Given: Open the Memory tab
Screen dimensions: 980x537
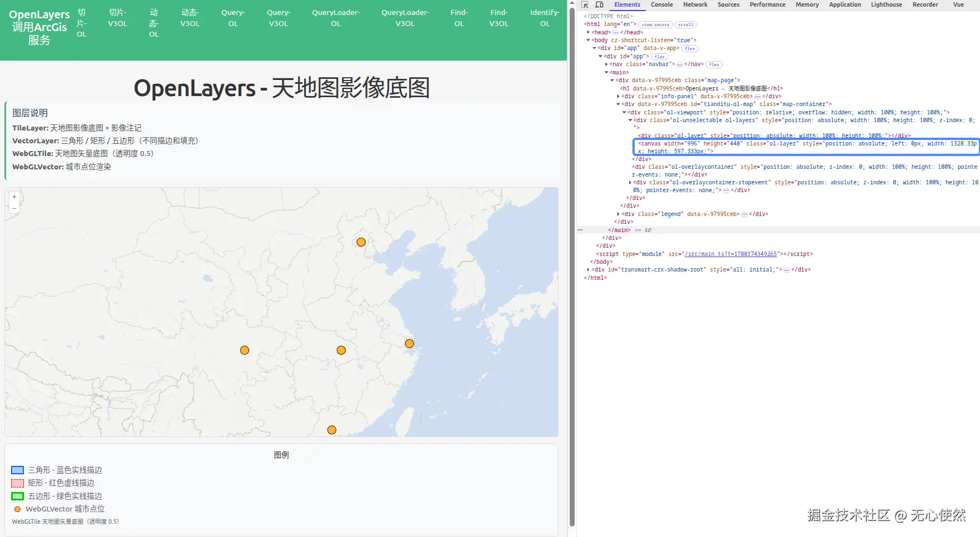Looking at the screenshot, I should [x=807, y=4].
